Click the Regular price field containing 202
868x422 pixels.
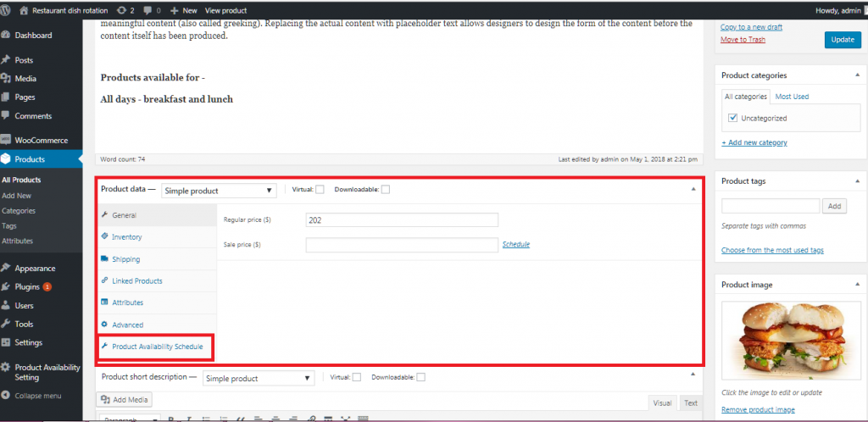(402, 220)
